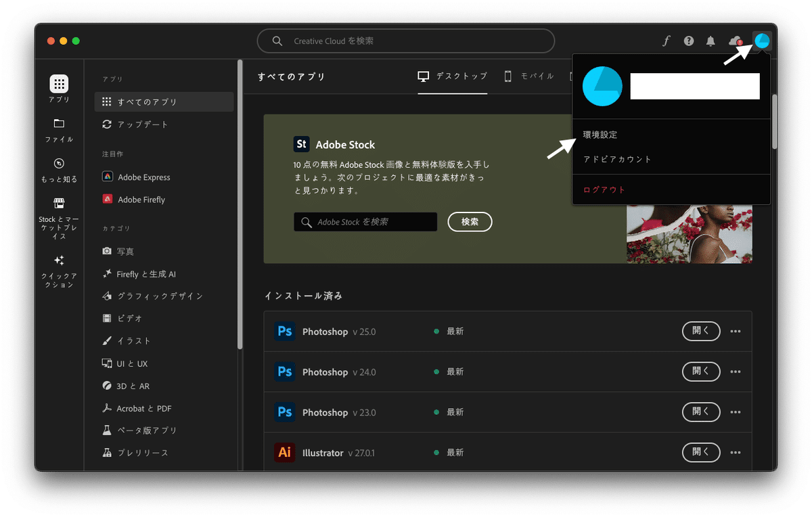Focus the Creative Cloud を検索 search field

[406, 41]
